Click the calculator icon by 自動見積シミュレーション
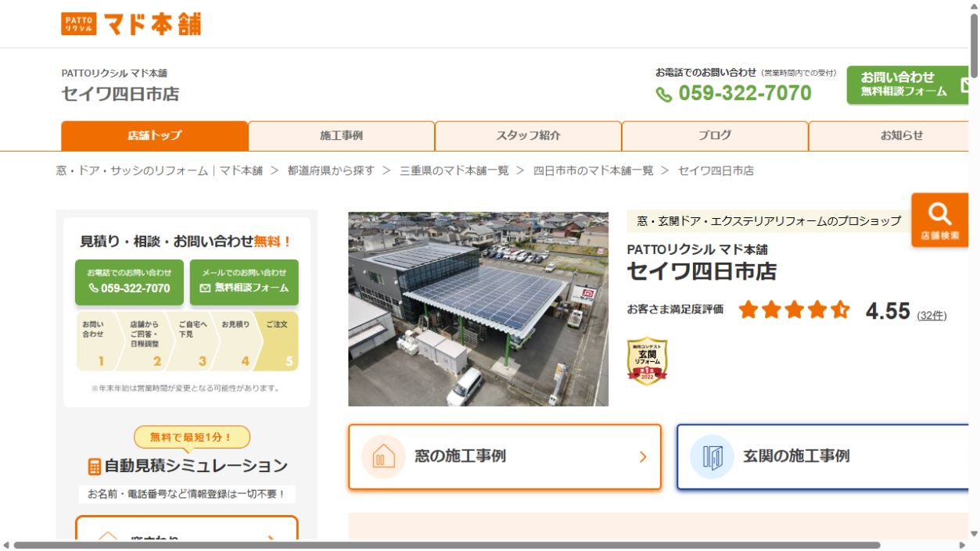This screenshot has height=551, width=980. pyautogui.click(x=95, y=467)
